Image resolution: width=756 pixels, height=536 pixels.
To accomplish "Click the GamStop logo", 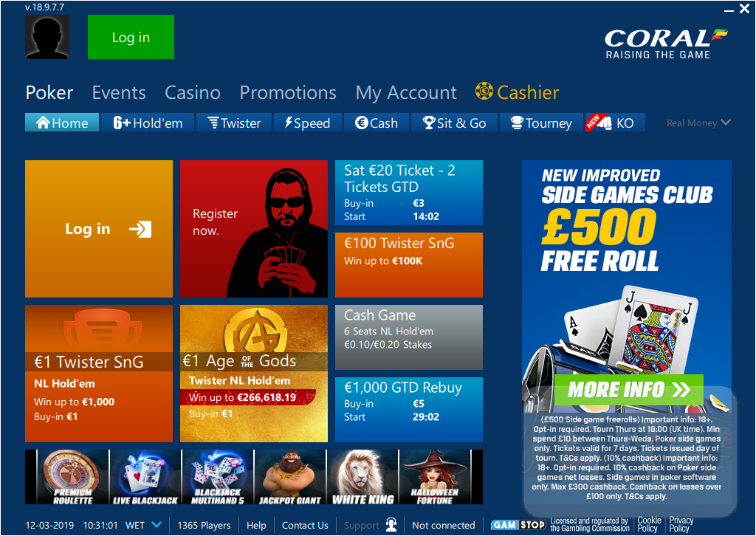I will 518,525.
